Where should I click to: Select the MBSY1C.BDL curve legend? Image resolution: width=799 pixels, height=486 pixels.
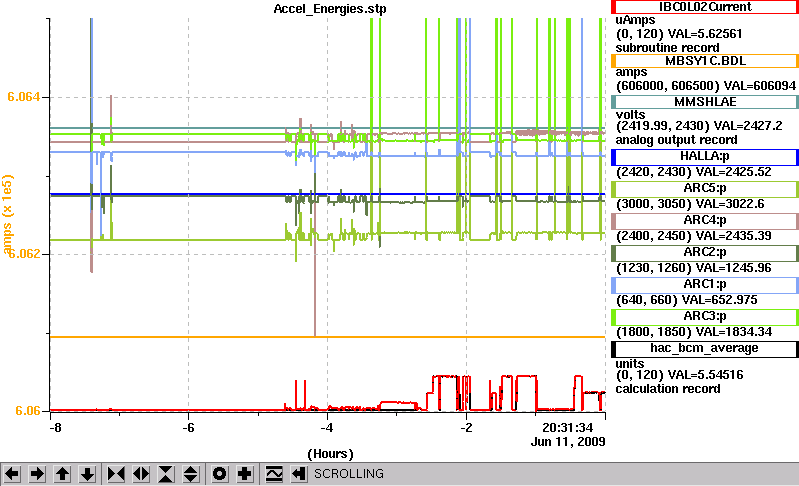pos(705,61)
